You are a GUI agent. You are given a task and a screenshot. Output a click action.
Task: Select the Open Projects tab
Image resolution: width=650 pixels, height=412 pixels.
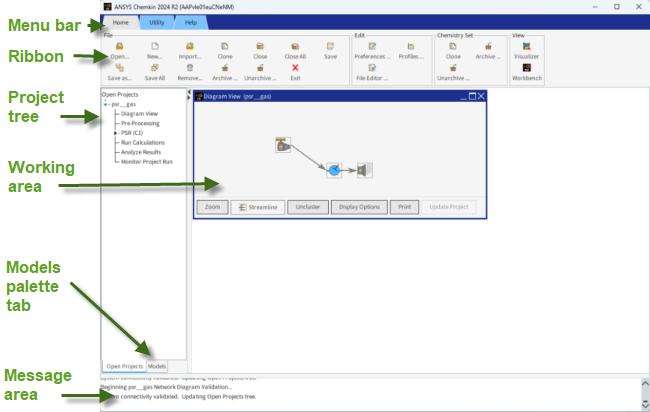point(124,366)
